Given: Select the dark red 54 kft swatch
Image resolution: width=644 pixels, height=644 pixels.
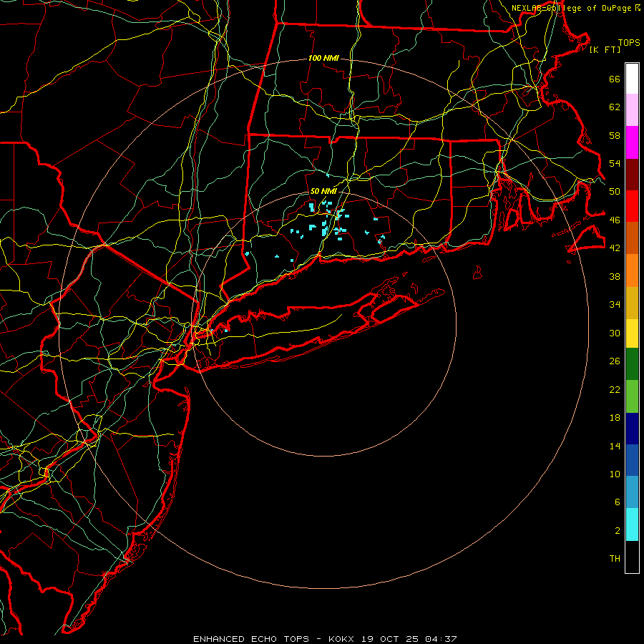Looking at the screenshot, I should pyautogui.click(x=632, y=174).
